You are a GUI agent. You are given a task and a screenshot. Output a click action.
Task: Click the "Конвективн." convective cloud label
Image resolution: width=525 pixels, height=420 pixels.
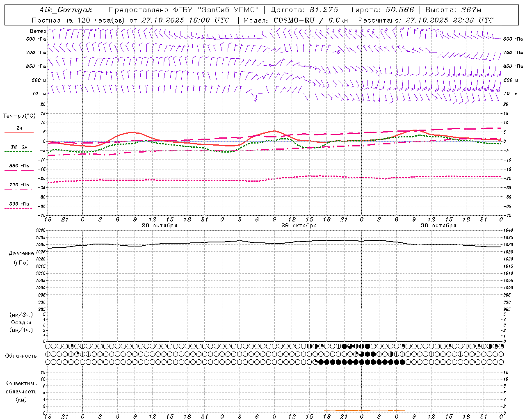click(21, 383)
